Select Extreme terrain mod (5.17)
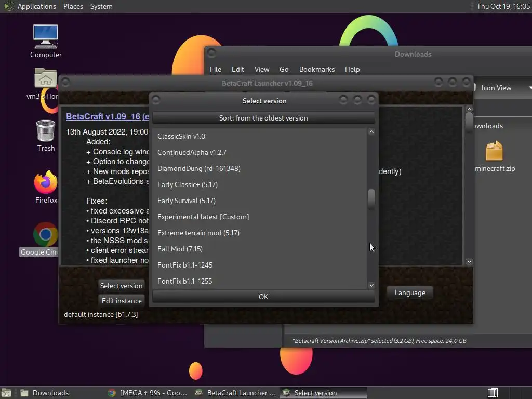This screenshot has height=399, width=532. click(x=260, y=233)
